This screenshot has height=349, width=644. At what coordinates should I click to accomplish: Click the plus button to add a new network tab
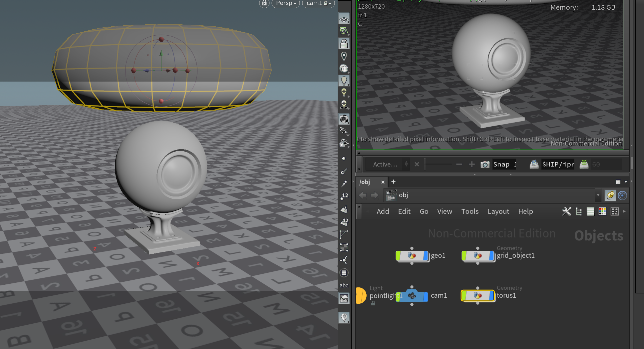(393, 182)
